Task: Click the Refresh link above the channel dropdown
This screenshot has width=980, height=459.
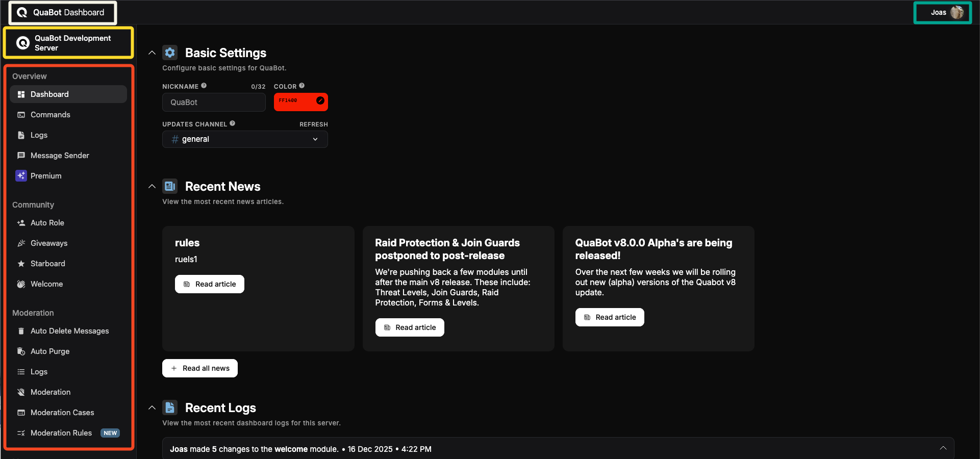Action: point(314,124)
